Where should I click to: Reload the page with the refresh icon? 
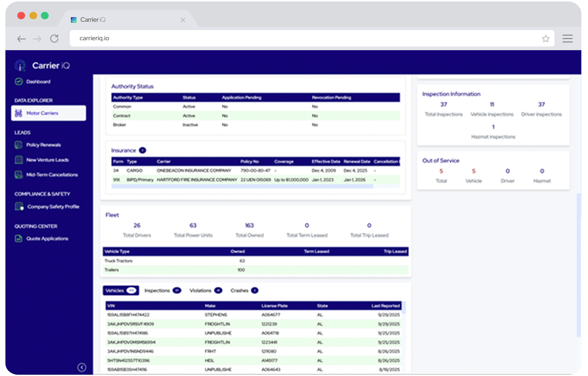point(54,38)
